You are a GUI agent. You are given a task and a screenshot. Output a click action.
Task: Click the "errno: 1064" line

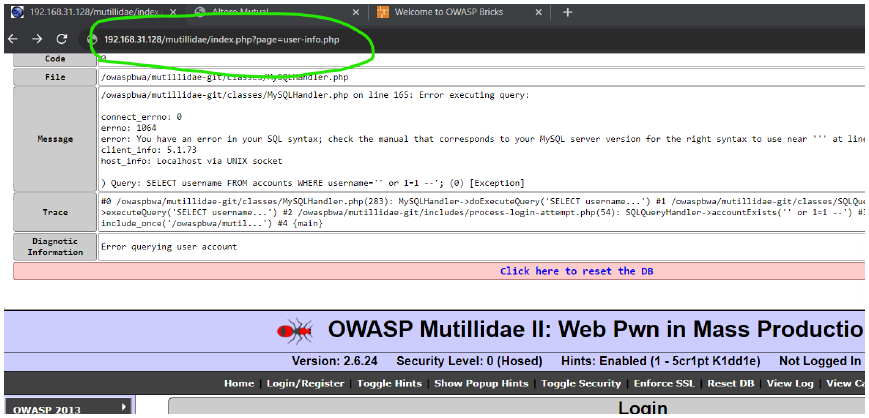(129, 128)
